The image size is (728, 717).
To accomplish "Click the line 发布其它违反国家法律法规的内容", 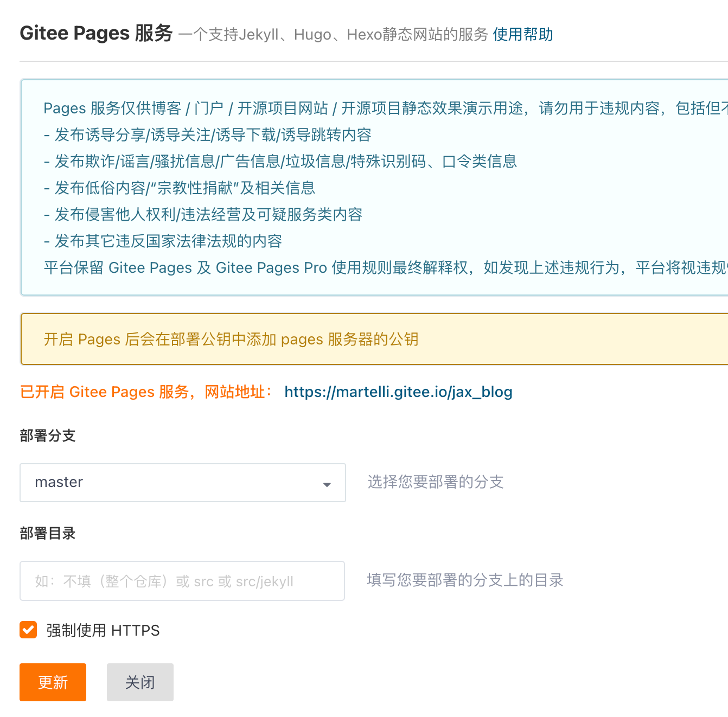I will [x=163, y=241].
